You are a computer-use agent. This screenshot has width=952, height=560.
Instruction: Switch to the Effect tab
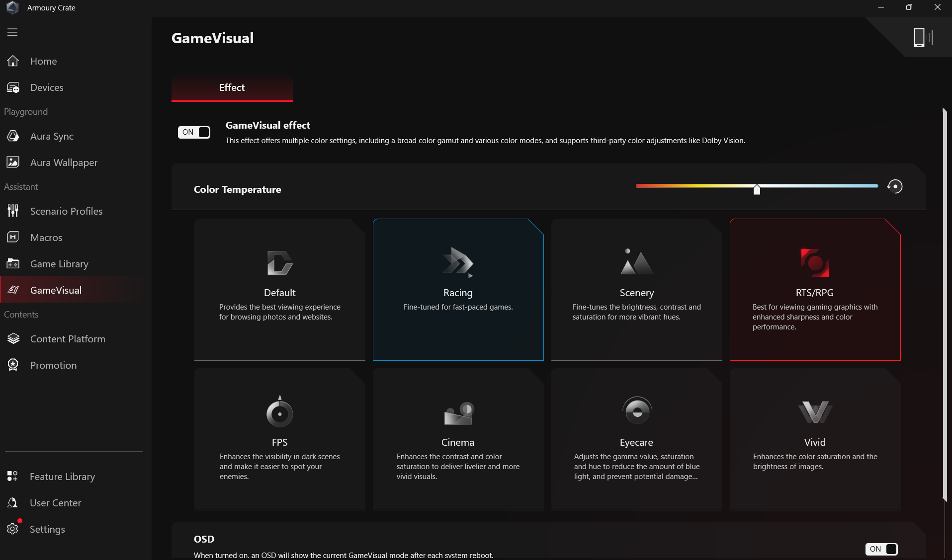232,87
